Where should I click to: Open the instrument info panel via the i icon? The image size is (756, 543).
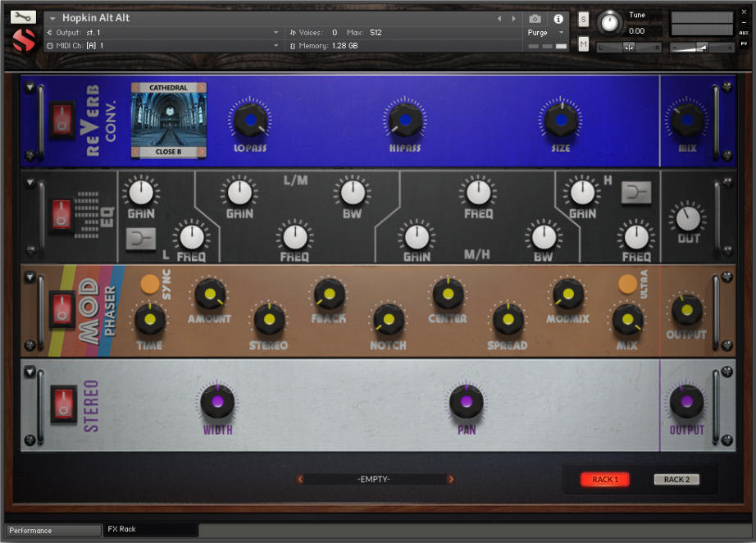pos(558,18)
